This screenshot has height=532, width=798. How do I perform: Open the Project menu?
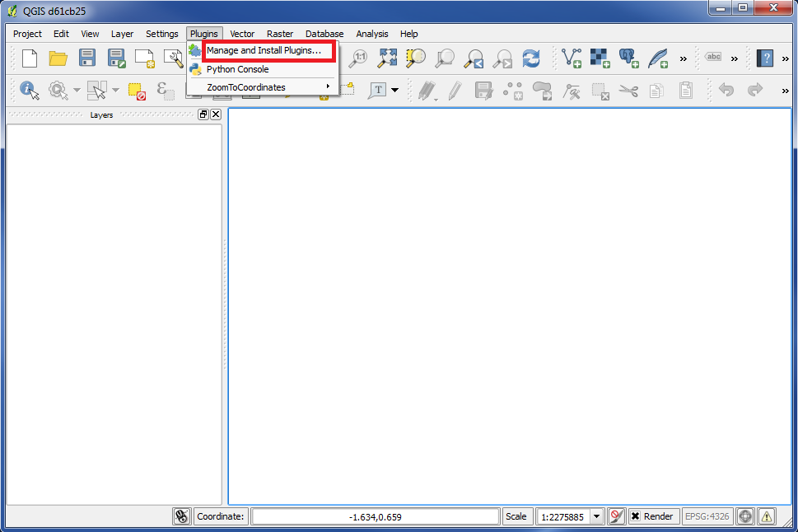pos(27,34)
